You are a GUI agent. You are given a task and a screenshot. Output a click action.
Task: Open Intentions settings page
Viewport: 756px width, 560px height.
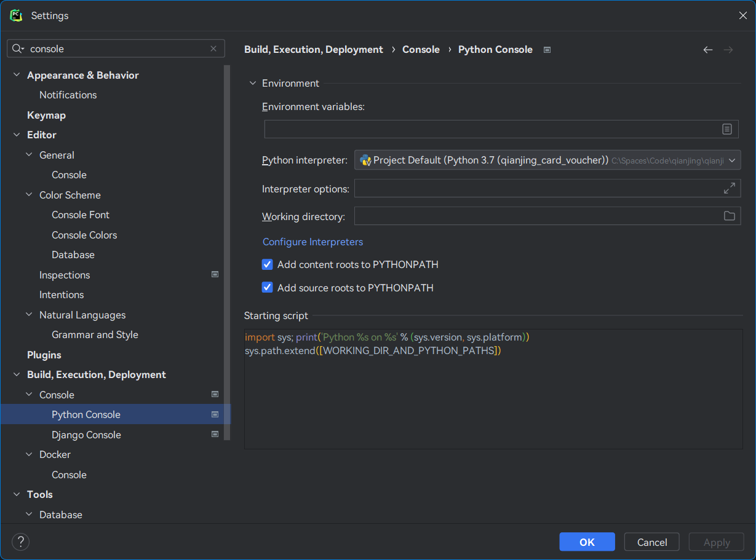62,294
